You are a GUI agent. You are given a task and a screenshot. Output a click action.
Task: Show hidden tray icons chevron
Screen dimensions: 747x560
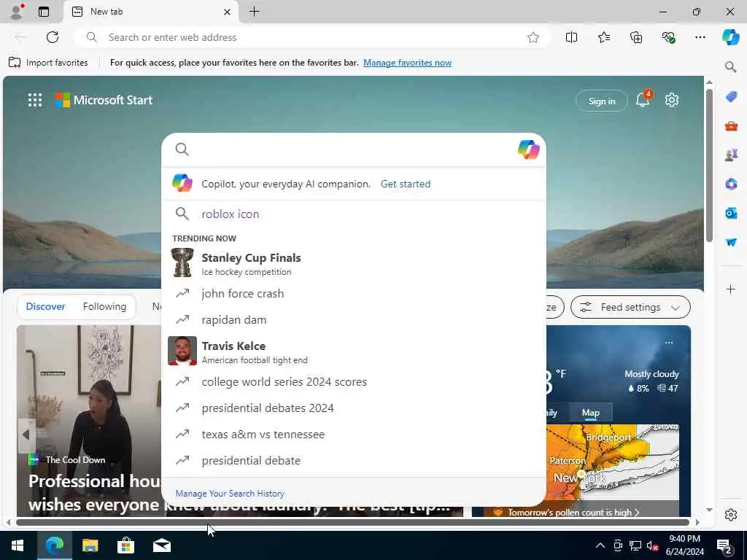tap(600, 545)
